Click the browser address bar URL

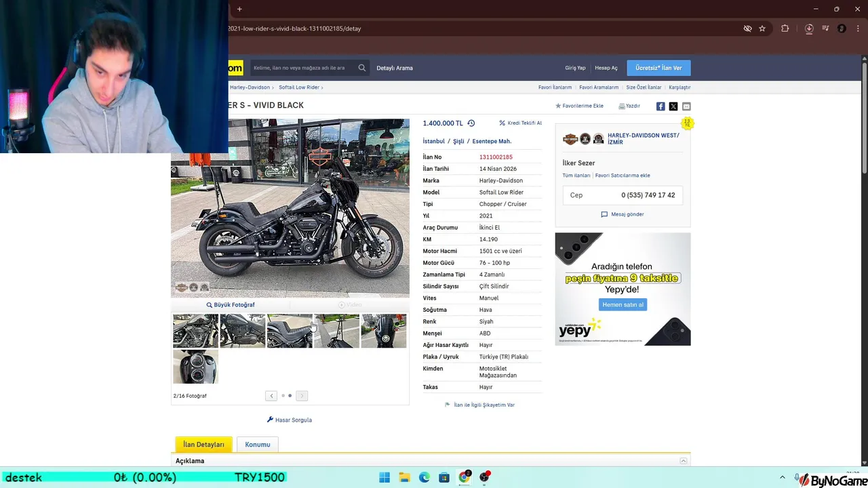pyautogui.click(x=294, y=28)
